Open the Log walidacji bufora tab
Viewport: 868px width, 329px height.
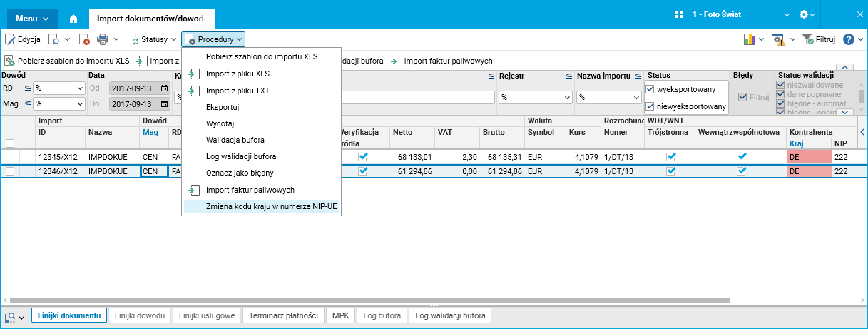451,315
